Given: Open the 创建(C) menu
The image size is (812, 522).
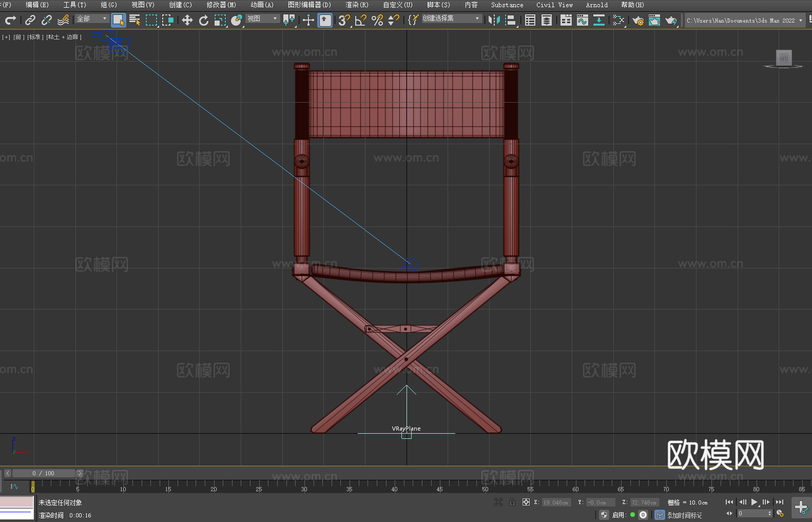Looking at the screenshot, I should coord(181,5).
